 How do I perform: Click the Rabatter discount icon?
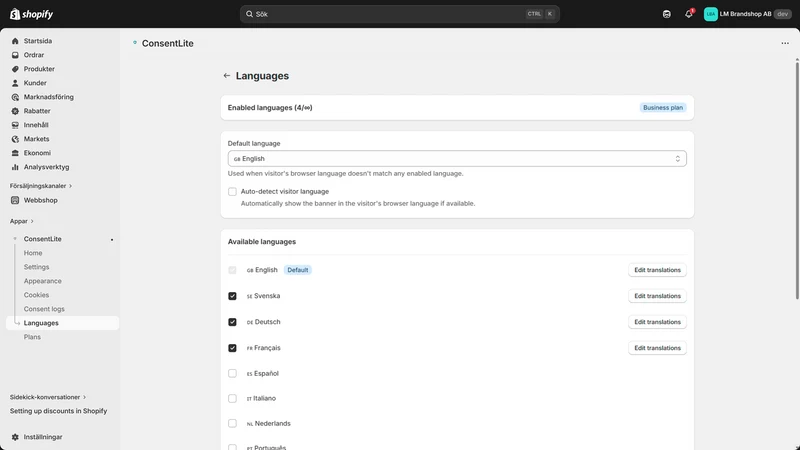pyautogui.click(x=15, y=111)
